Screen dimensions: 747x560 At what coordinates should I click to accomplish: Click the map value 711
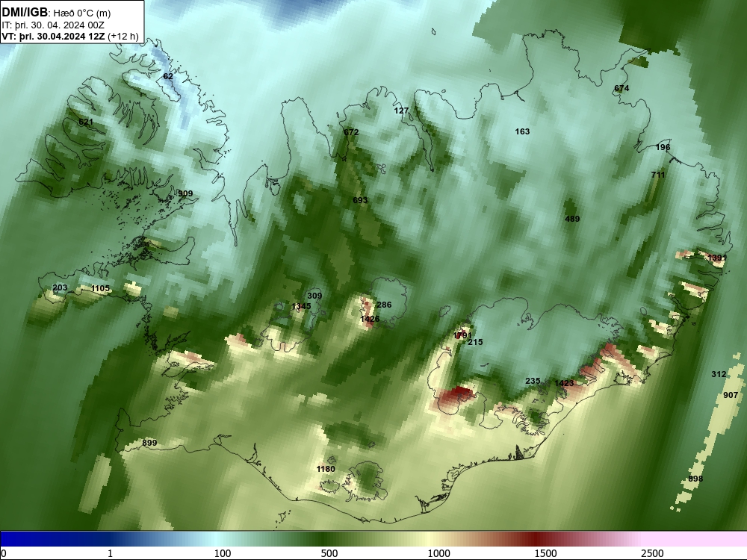pos(658,175)
